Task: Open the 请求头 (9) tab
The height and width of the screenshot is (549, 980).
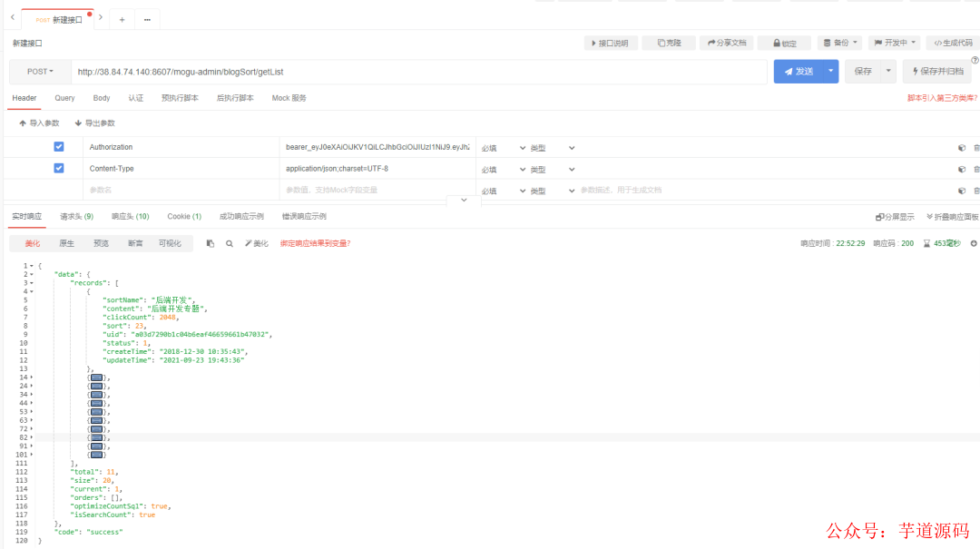Action: click(76, 216)
